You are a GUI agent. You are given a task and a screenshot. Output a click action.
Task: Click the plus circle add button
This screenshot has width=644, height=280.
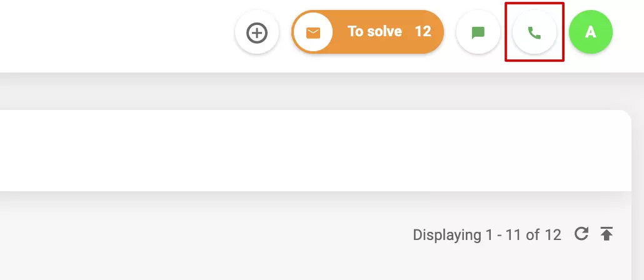pyautogui.click(x=257, y=32)
